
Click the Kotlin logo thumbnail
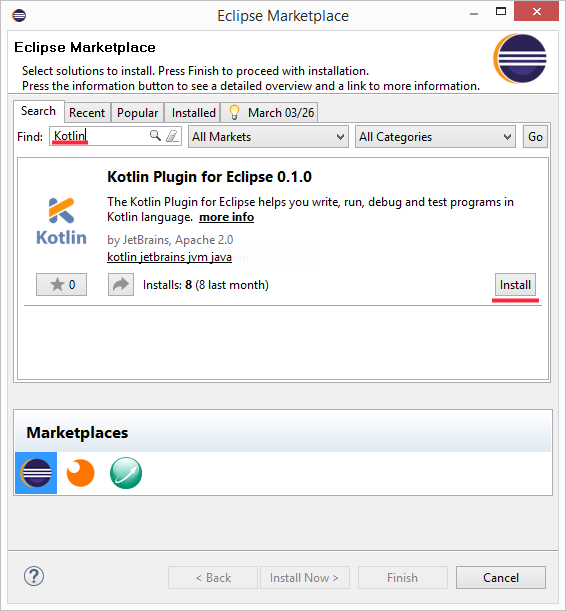(x=61, y=221)
